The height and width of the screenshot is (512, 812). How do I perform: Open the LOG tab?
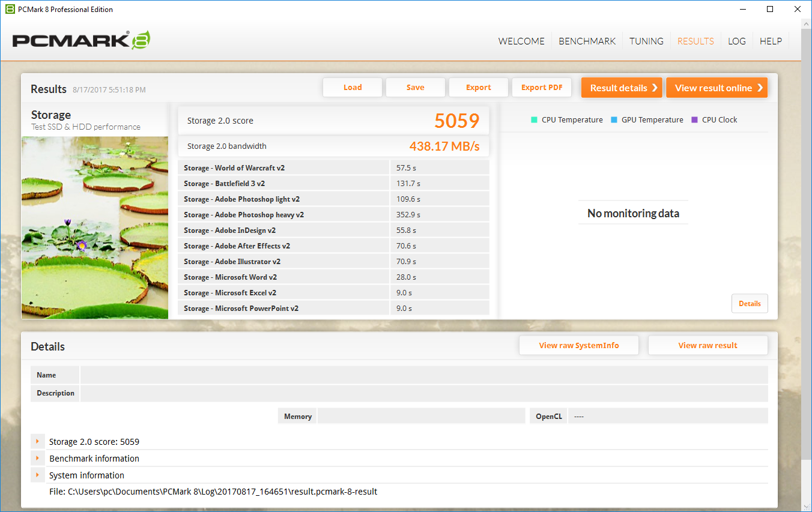pos(736,41)
